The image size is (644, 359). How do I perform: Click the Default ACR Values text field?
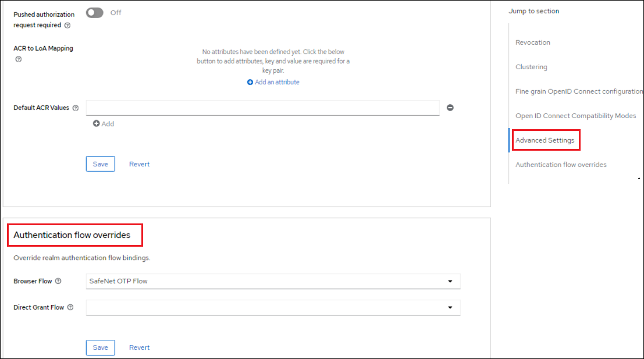point(262,108)
